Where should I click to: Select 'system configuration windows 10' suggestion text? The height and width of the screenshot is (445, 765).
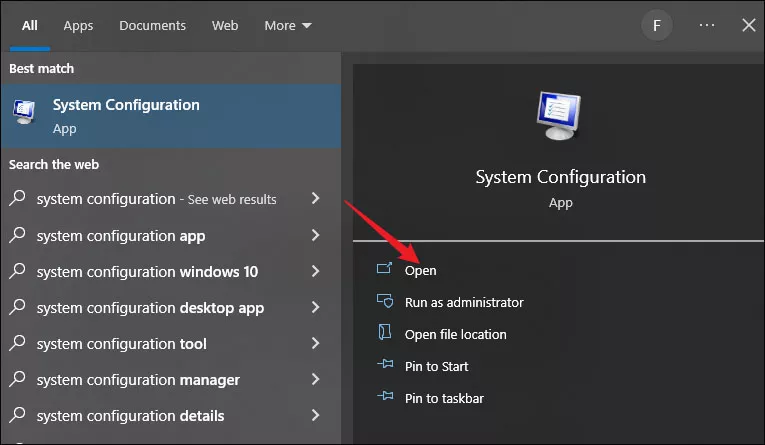(147, 272)
